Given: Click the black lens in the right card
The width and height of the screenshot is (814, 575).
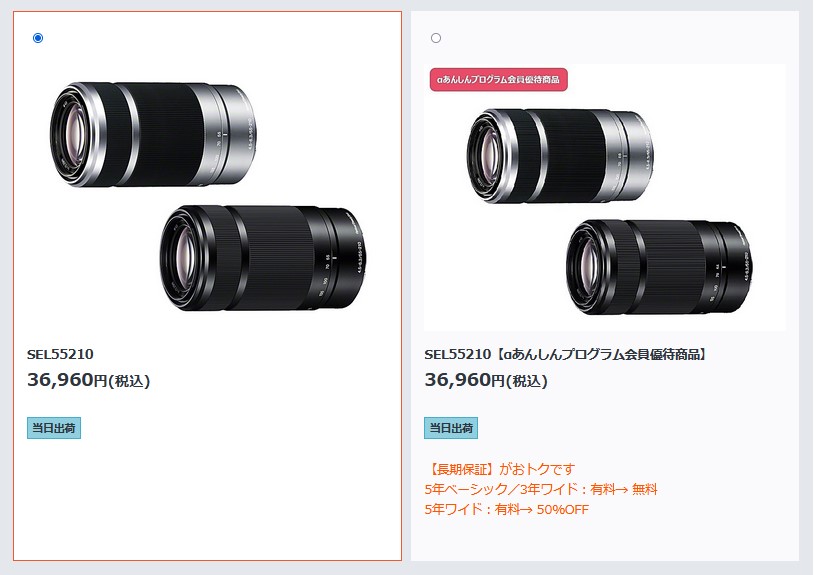Looking at the screenshot, I should (x=659, y=267).
